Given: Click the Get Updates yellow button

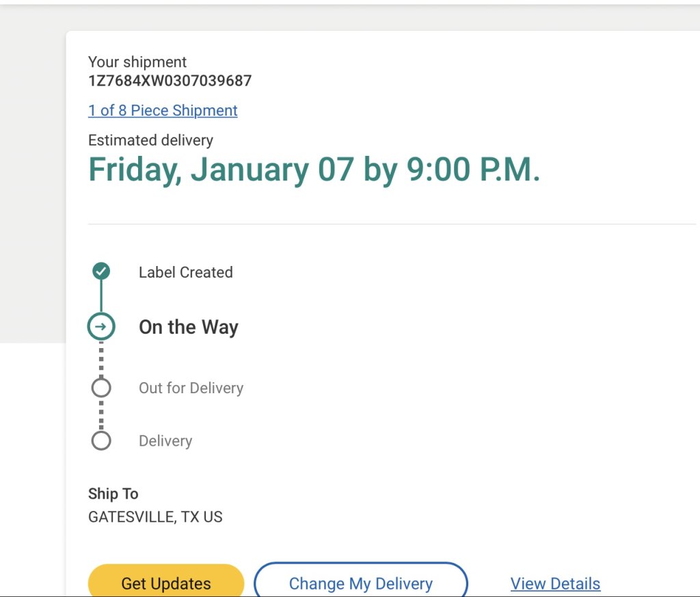Looking at the screenshot, I should pyautogui.click(x=166, y=582).
